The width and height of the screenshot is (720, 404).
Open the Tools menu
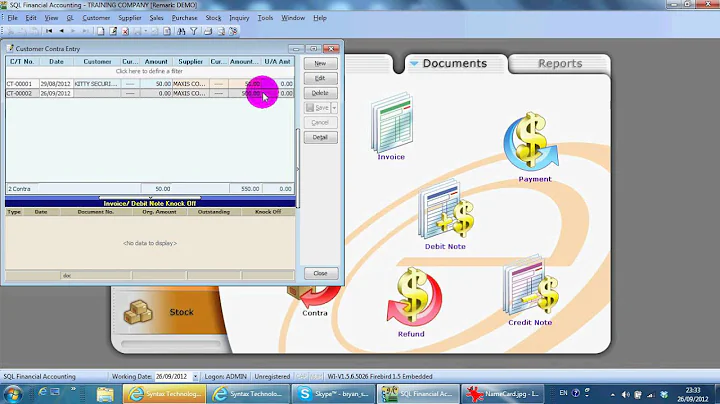point(265,18)
